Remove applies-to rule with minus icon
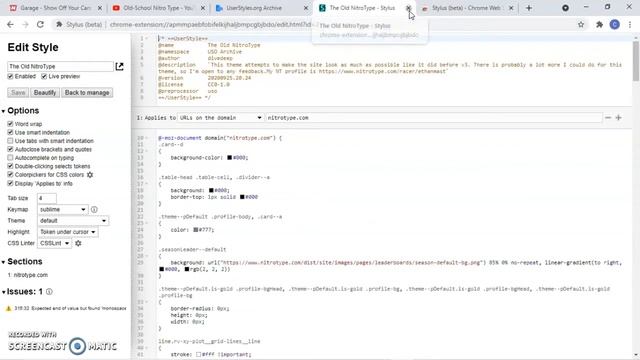Screen dimensions: 640x360 point(608,118)
